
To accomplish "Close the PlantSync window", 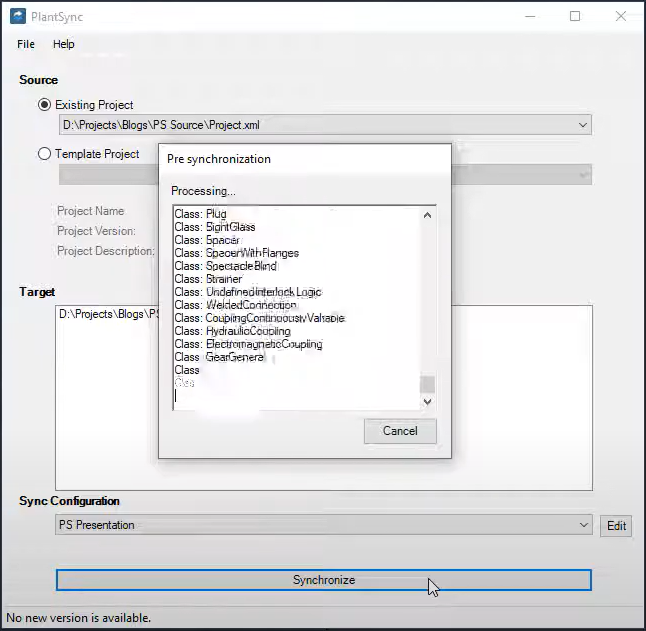I will click(x=620, y=16).
